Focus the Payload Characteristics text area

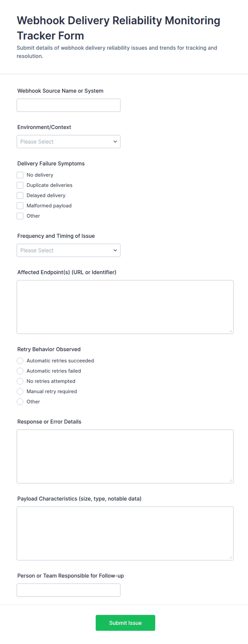(125, 533)
